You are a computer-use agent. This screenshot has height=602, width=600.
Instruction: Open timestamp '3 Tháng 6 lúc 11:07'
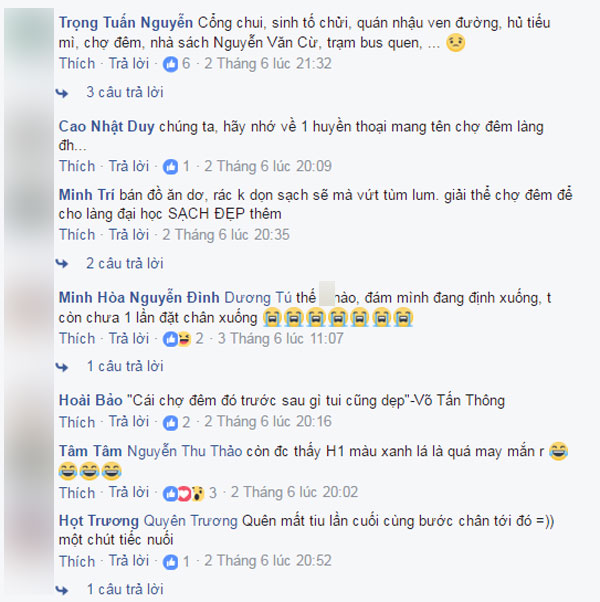pyautogui.click(x=281, y=339)
